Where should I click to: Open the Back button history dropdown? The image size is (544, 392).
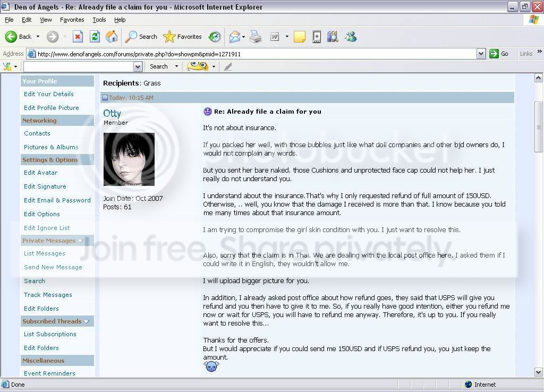click(x=38, y=37)
